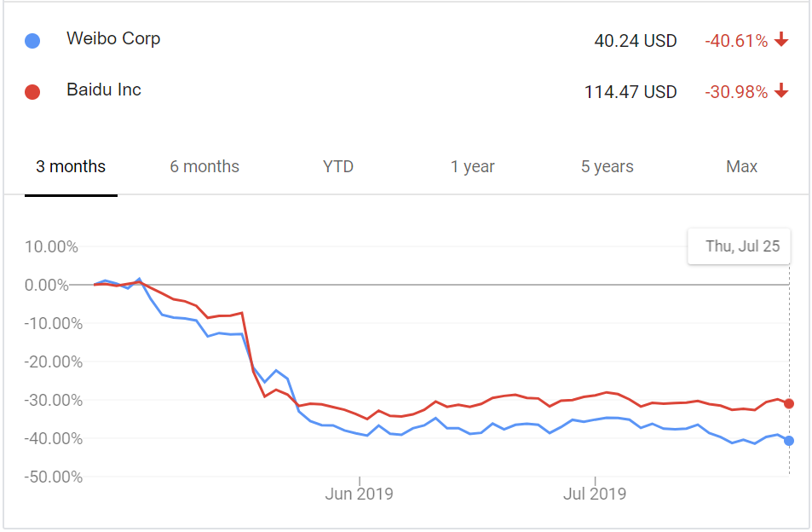This screenshot has width=812, height=532.
Task: Click the red Baidu Inc legend dot
Action: [x=32, y=92]
